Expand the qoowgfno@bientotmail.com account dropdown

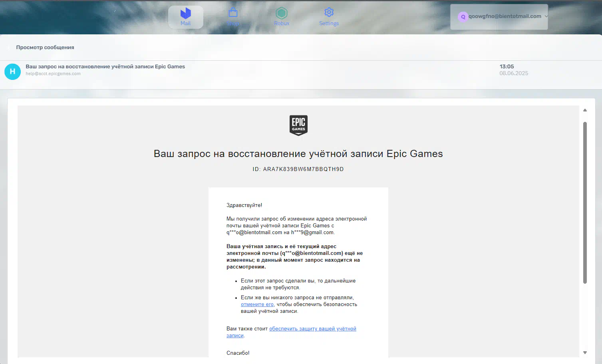(x=499, y=17)
